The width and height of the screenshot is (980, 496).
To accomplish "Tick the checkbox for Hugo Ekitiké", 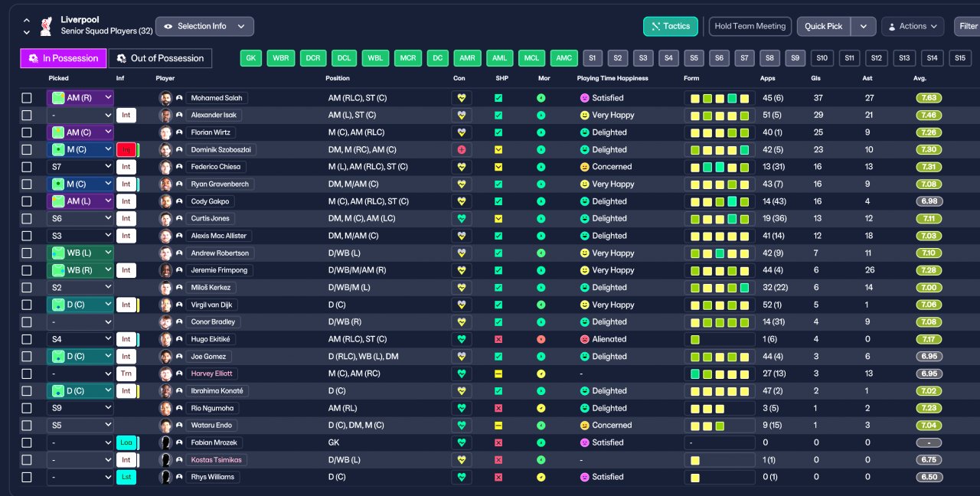I will tap(27, 339).
